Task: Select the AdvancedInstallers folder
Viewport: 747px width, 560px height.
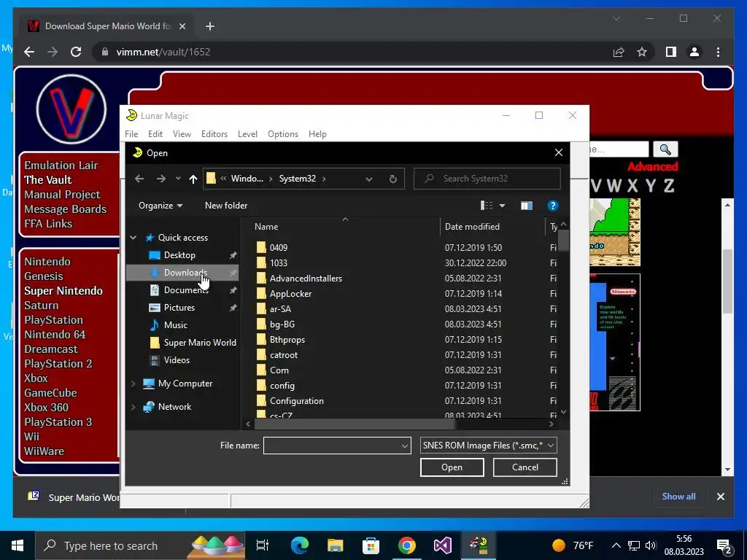Action: 306,278
